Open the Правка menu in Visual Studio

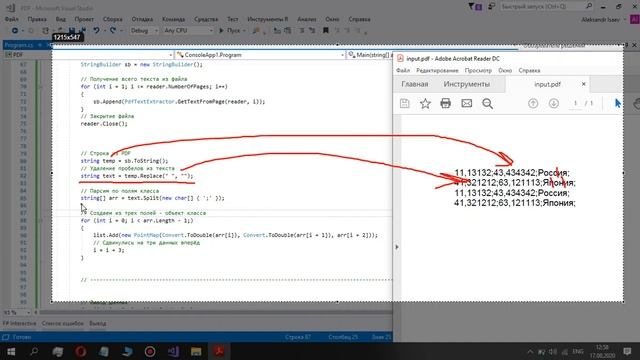tap(37, 19)
